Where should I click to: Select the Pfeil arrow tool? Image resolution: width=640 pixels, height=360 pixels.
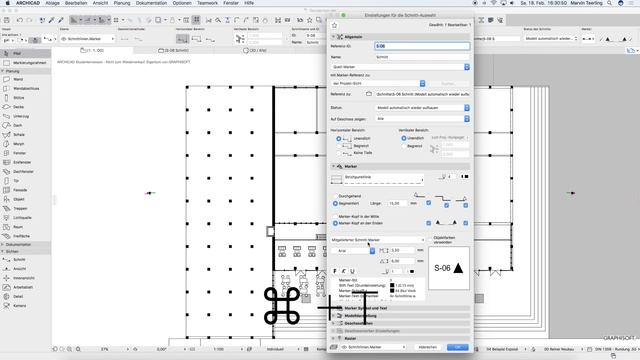tap(25, 53)
